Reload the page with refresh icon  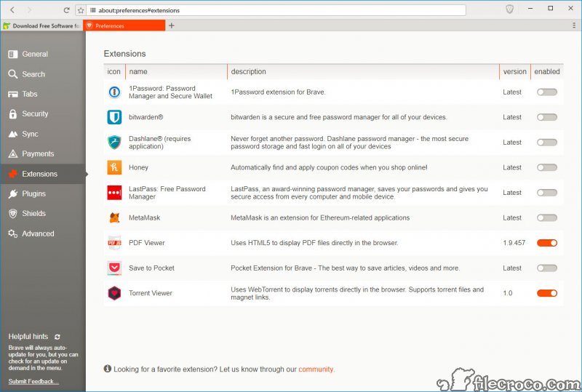[x=66, y=10]
